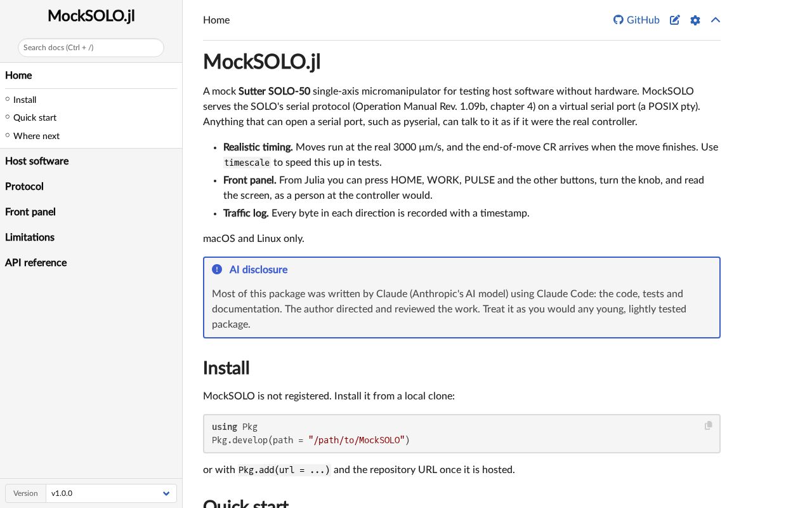Click the 'Version' label in sidebar footer
This screenshot has width=812, height=508.
(25, 493)
